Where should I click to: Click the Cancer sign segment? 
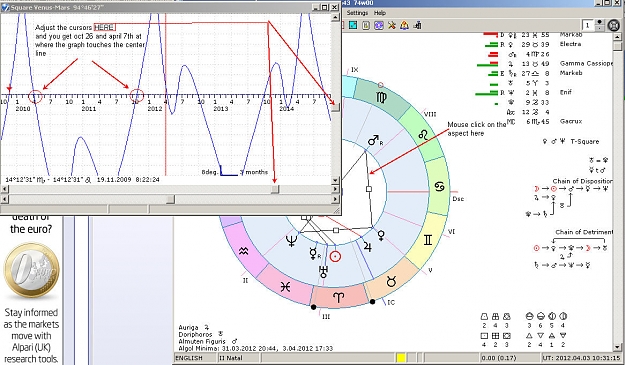pos(440,186)
